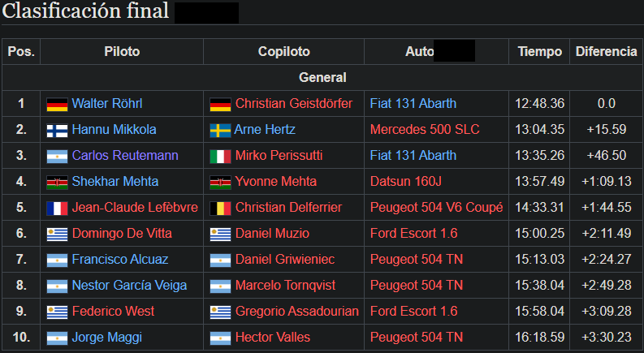The height and width of the screenshot is (353, 644).
Task: Click the French flag beside Jean-Claude Lefèbvre
Action: click(57, 208)
